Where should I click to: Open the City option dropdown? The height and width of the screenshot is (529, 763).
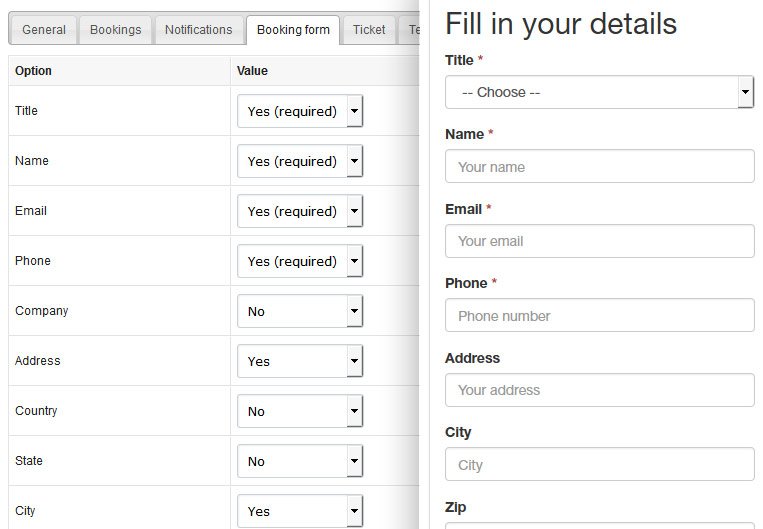(300, 511)
